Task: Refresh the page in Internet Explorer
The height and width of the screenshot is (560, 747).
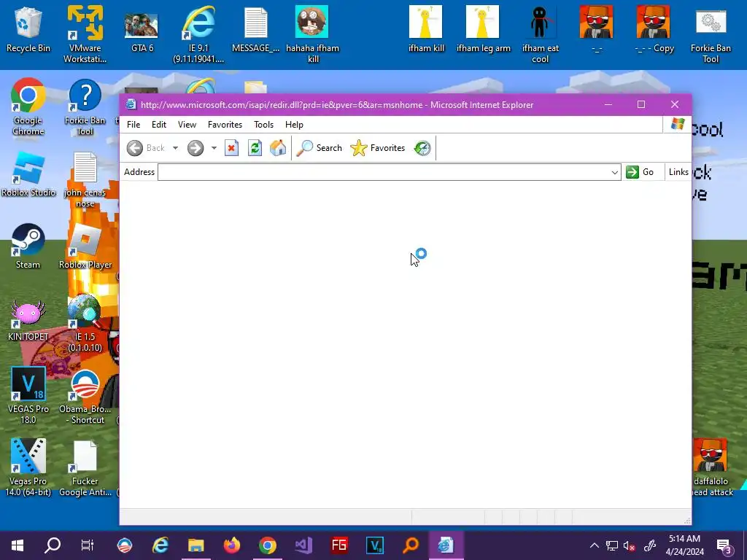Action: [255, 148]
